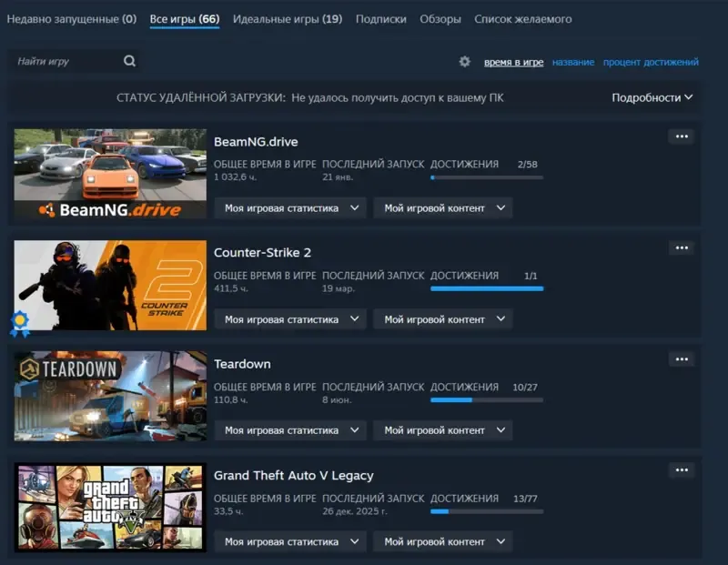Click the search magnifier icon
The image size is (728, 565).
tap(129, 61)
